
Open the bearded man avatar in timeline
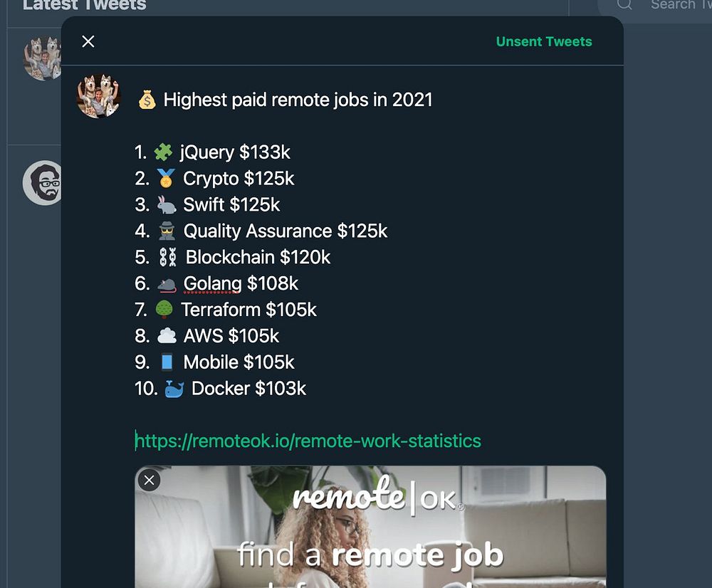[x=44, y=183]
